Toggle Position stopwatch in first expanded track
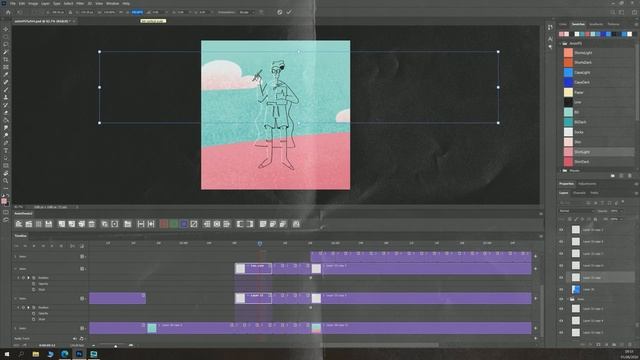Image resolution: width=640 pixels, height=360 pixels. click(34, 278)
